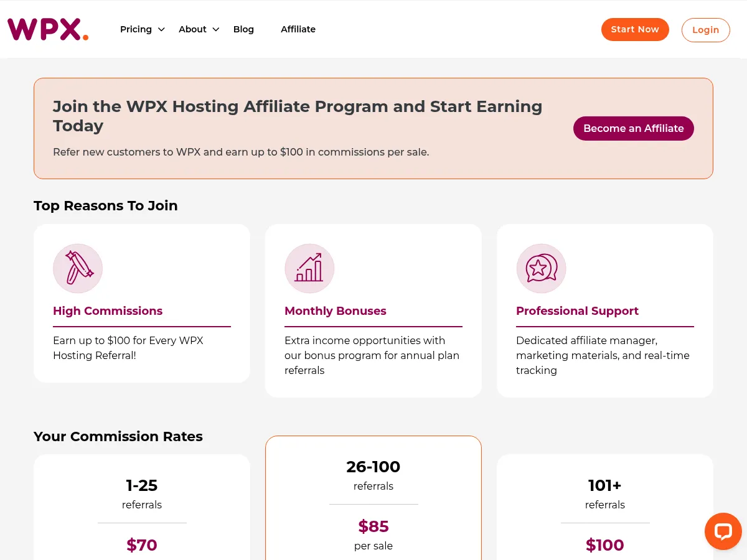This screenshot has width=747, height=560.
Task: Select the High Commissions pocket knife icon
Action: (77, 268)
